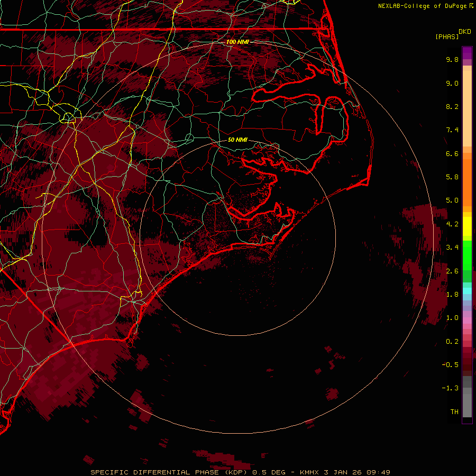Click the KMHX station identifier in the caption
This screenshot has width=476, height=476.
tap(309, 472)
